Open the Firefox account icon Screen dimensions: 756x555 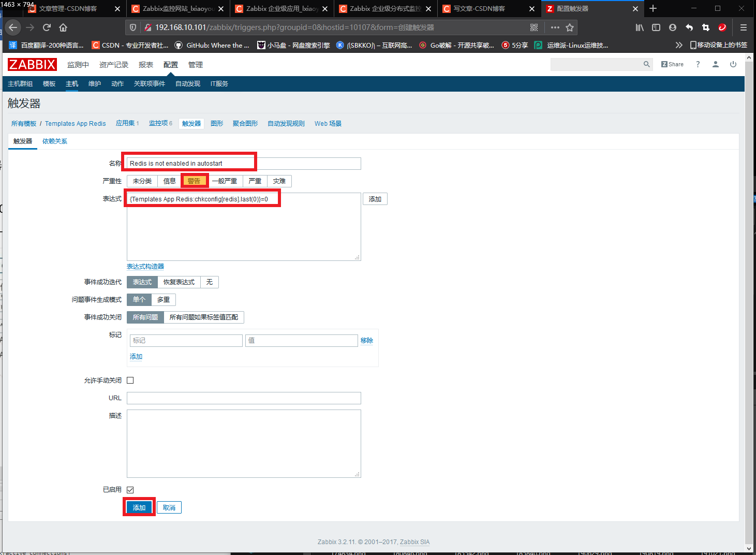point(673,27)
